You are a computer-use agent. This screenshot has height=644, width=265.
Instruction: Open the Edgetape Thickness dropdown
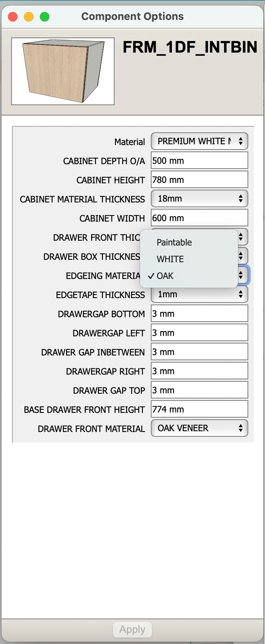pyautogui.click(x=199, y=295)
